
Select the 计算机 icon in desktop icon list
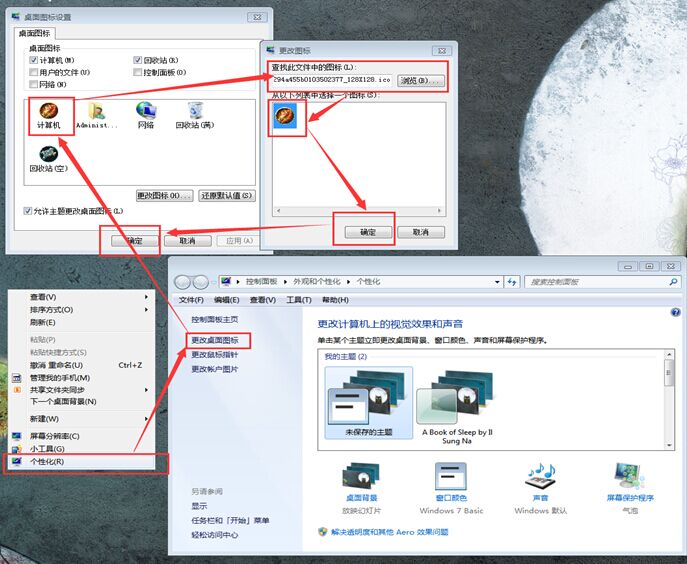click(49, 116)
